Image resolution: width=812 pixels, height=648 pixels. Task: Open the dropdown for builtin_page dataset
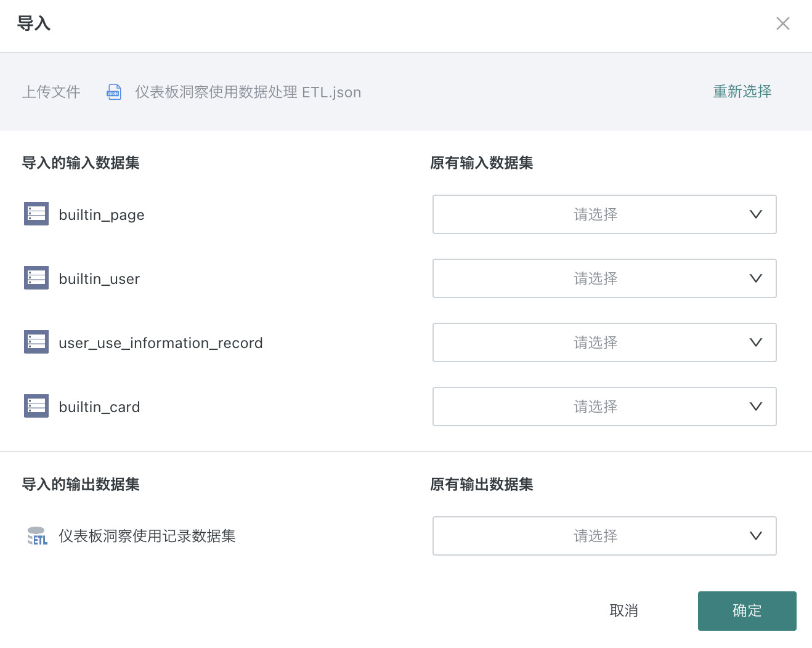[604, 214]
